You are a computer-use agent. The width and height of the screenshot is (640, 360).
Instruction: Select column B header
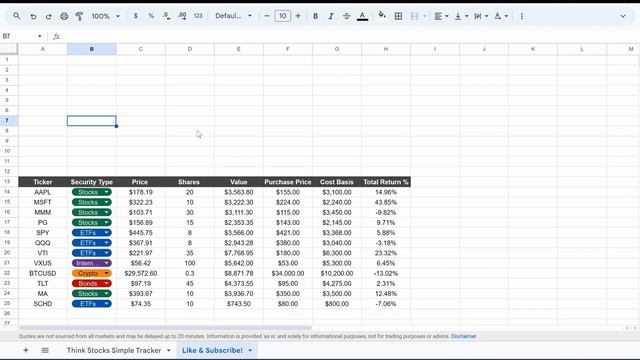click(x=91, y=49)
